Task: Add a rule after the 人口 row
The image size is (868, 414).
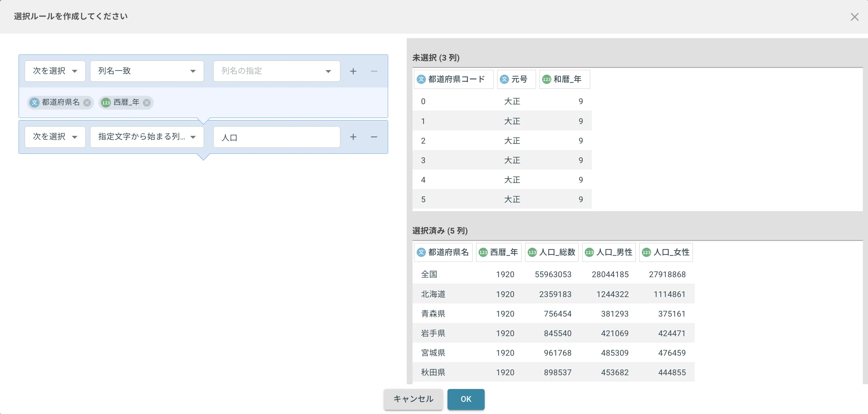Action: click(x=353, y=137)
